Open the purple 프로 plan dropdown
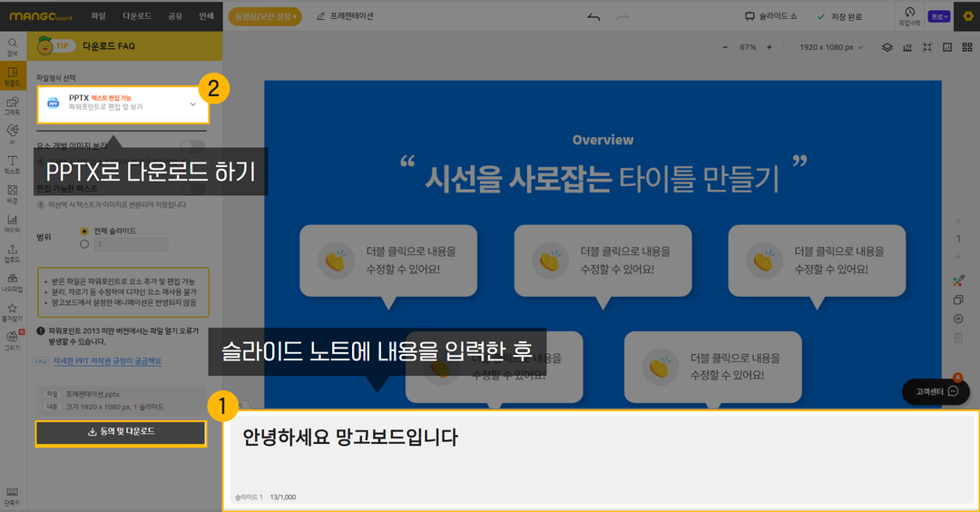Image resolution: width=980 pixels, height=512 pixels. (939, 16)
